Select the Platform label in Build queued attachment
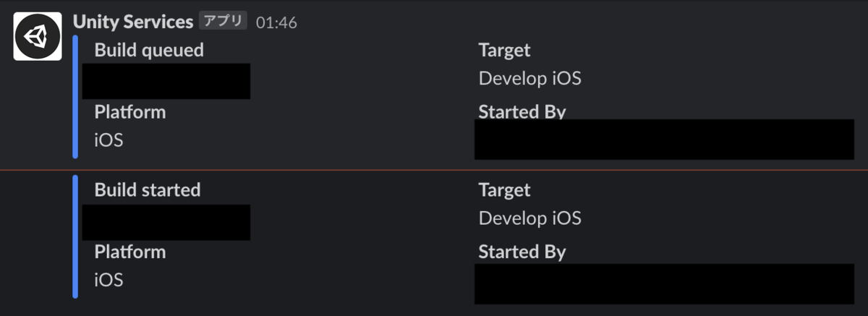Image resolution: width=868 pixels, height=316 pixels. tap(130, 112)
